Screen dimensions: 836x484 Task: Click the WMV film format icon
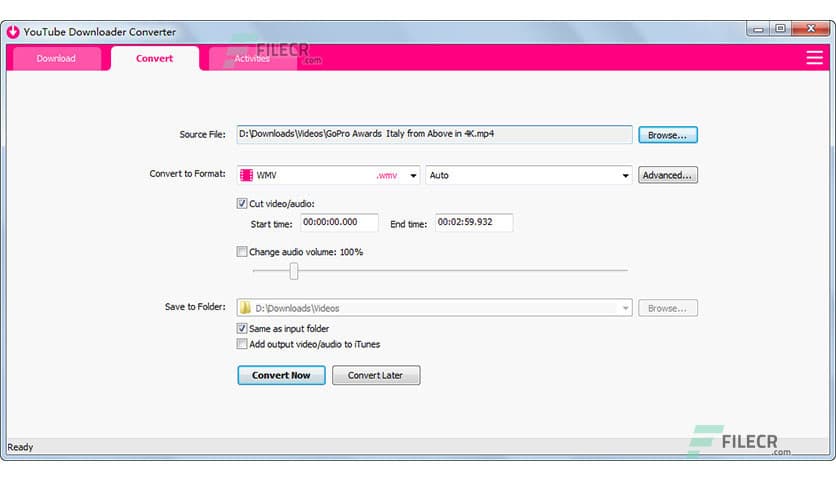[246, 175]
